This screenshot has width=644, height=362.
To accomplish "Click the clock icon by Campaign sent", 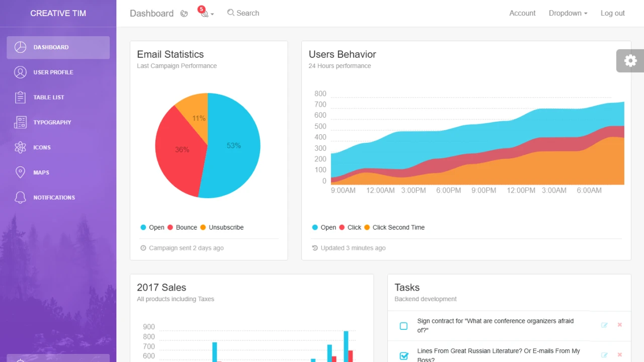I will coord(143,248).
